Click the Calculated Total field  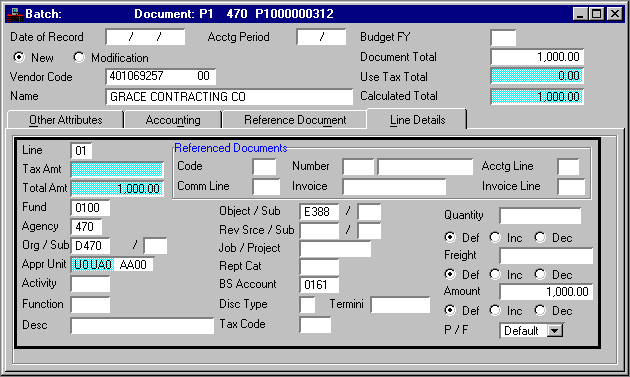(x=537, y=97)
